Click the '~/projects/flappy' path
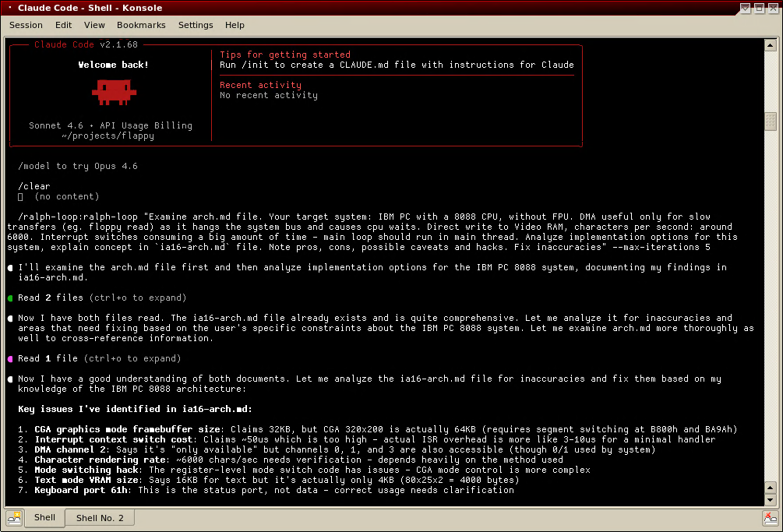 [108, 136]
